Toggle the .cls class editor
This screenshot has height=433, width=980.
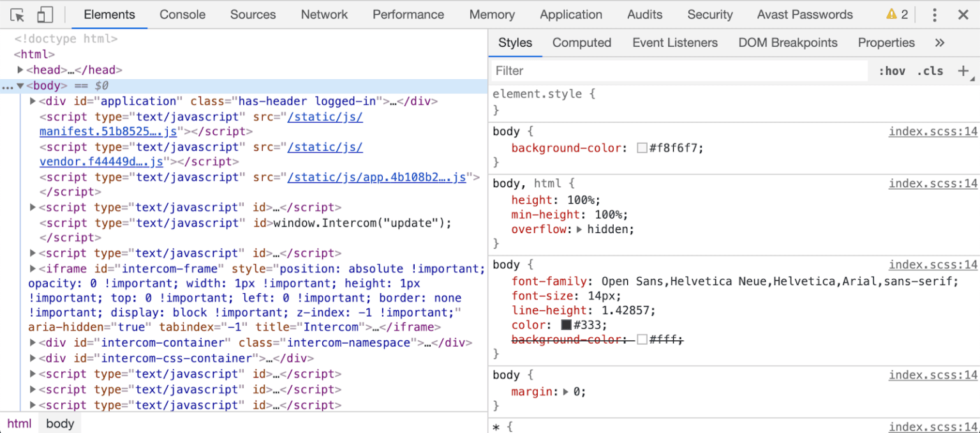coord(930,71)
